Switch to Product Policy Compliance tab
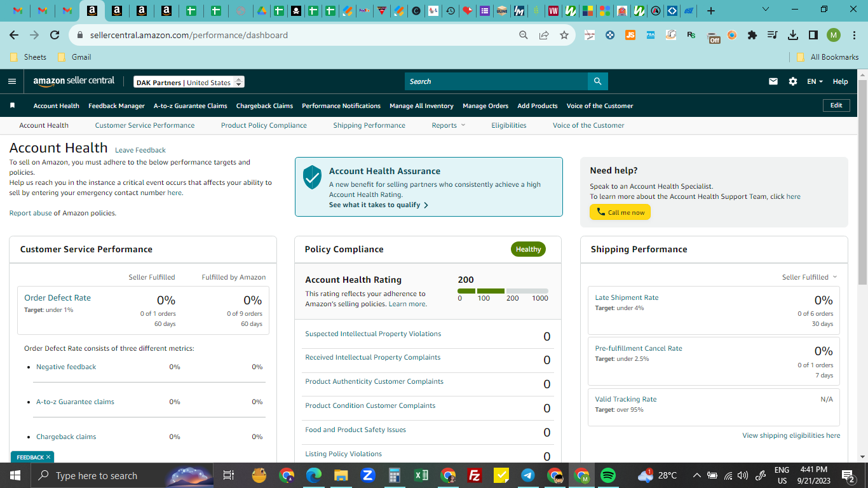Viewport: 868px width, 488px height. 264,125
